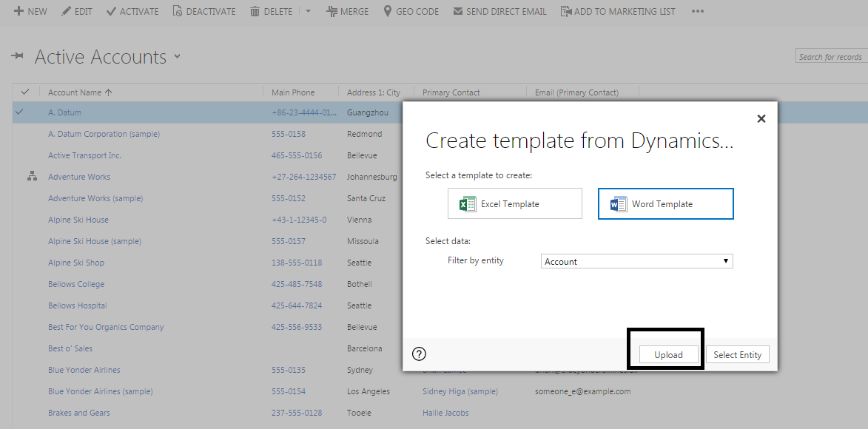
Task: Open the Best o' Sales account
Action: pyautogui.click(x=70, y=348)
